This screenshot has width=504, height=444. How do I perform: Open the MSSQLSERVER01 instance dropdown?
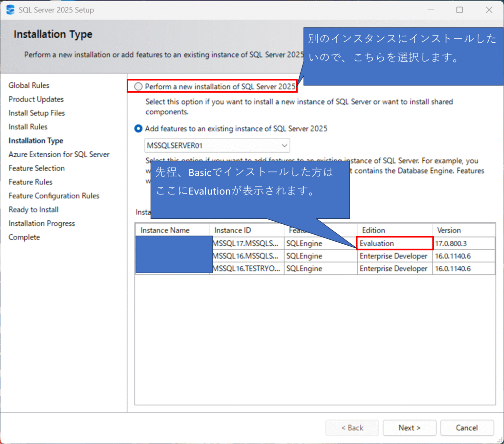(x=217, y=145)
